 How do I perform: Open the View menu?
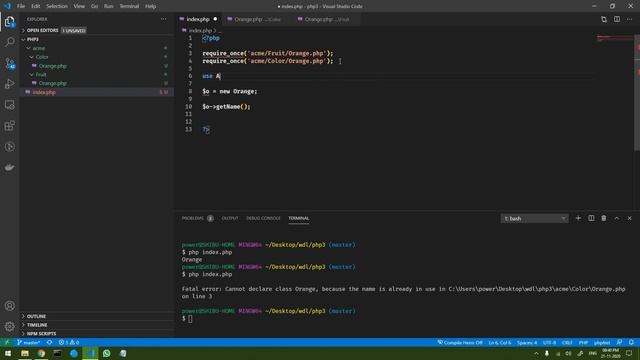(x=79, y=6)
